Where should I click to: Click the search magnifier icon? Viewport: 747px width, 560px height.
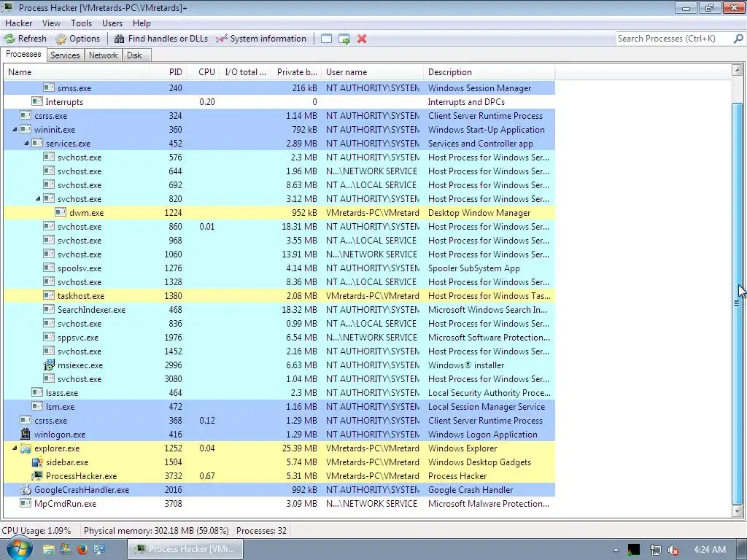click(x=738, y=39)
